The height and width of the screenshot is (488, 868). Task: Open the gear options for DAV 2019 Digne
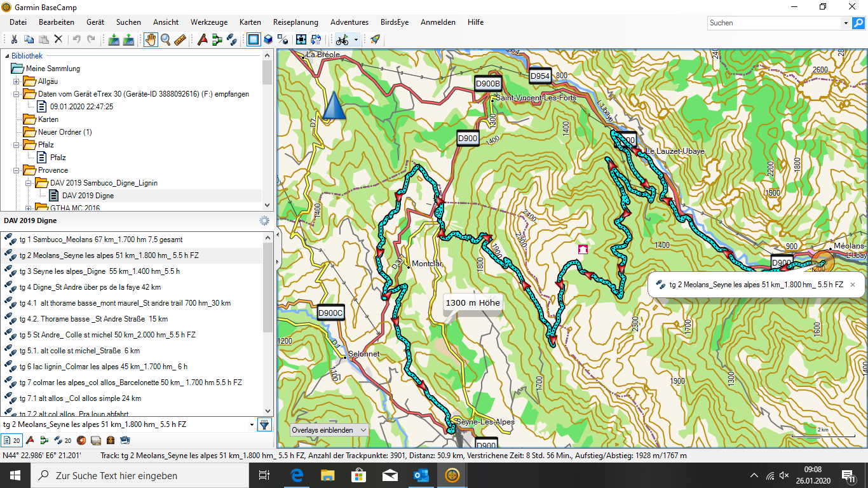264,220
